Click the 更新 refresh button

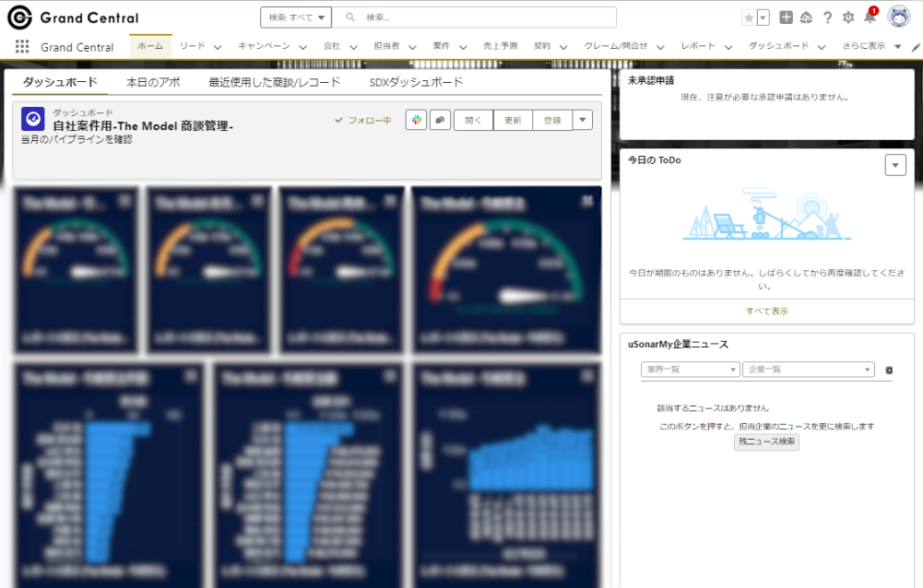click(x=513, y=120)
